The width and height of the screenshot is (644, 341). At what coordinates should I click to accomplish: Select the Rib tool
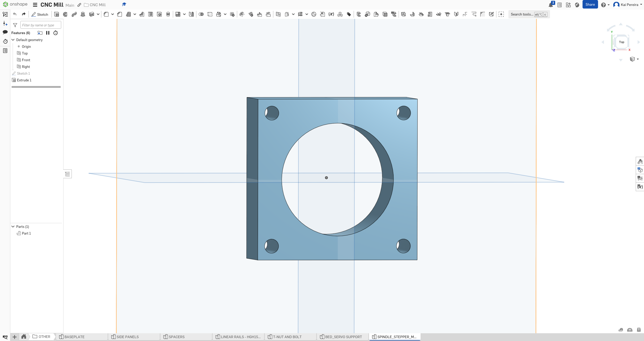coord(142,14)
